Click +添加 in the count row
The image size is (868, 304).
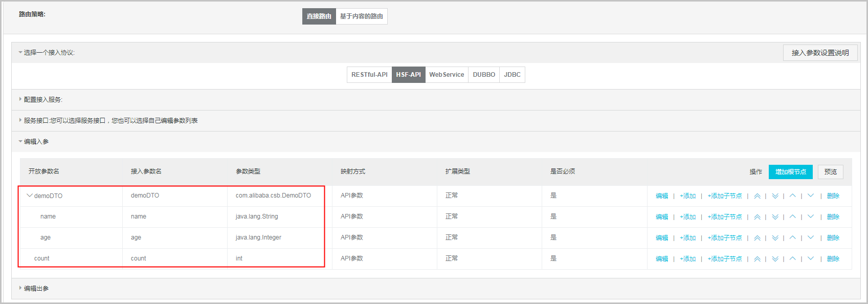688,259
